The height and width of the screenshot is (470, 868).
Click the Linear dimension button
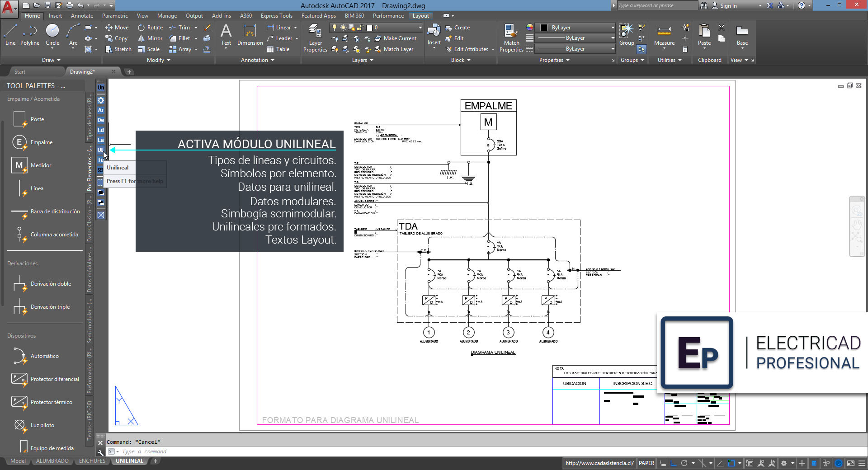click(x=279, y=28)
